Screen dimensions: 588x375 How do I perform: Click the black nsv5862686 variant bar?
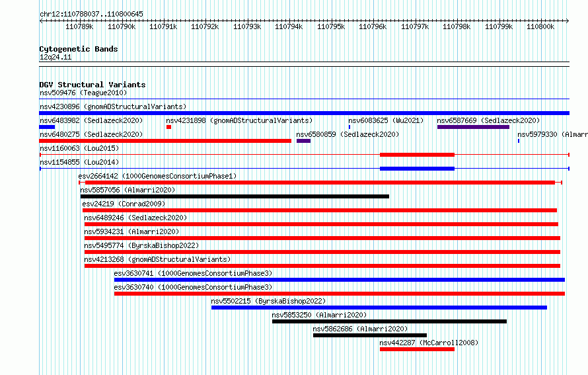point(370,335)
